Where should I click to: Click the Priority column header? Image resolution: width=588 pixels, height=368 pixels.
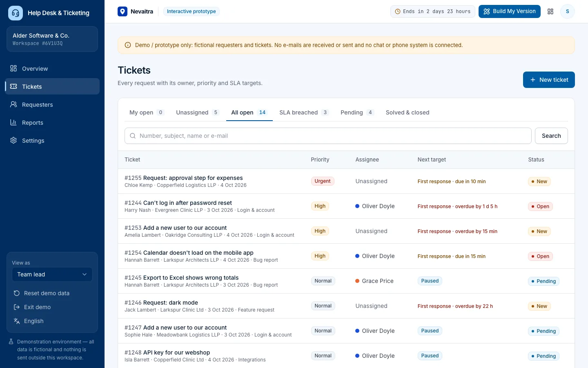click(x=320, y=159)
